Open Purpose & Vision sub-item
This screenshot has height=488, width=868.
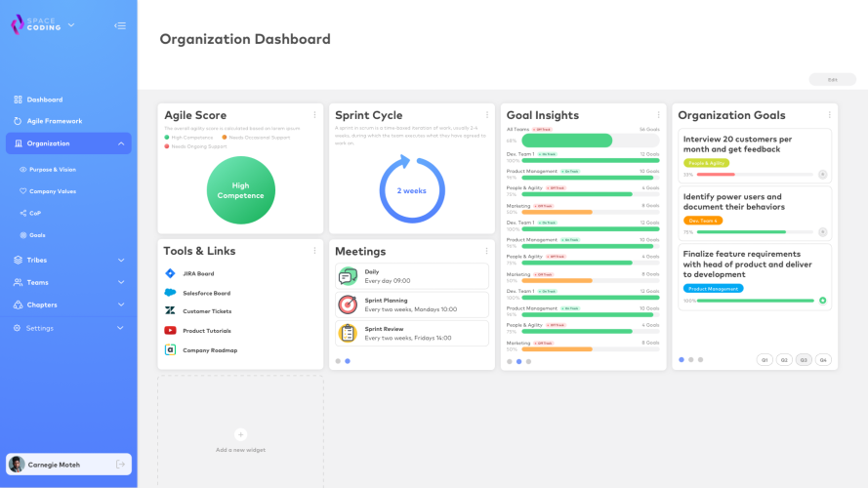53,170
